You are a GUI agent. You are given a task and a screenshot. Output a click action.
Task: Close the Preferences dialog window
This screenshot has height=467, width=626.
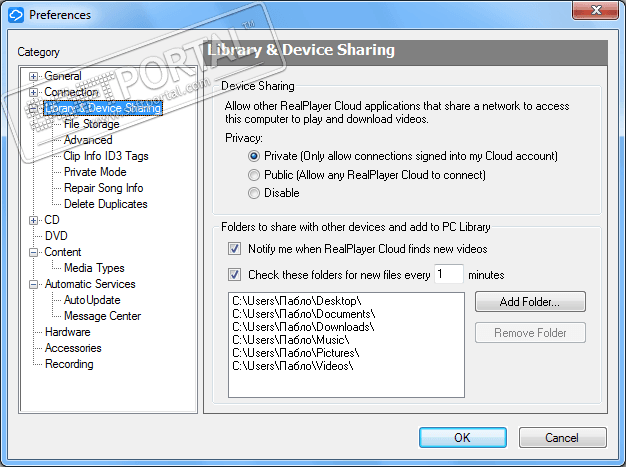click(x=596, y=14)
